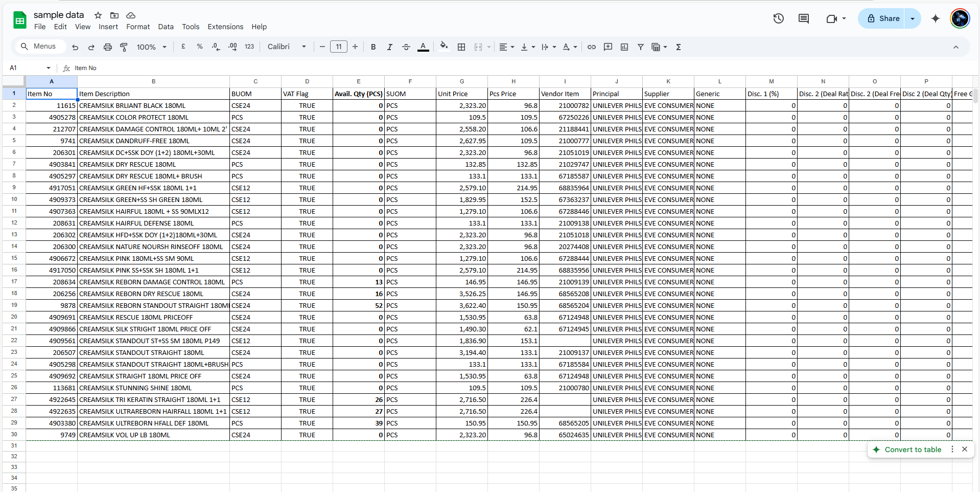This screenshot has height=492, width=980.
Task: Toggle bold formatting
Action: (374, 47)
